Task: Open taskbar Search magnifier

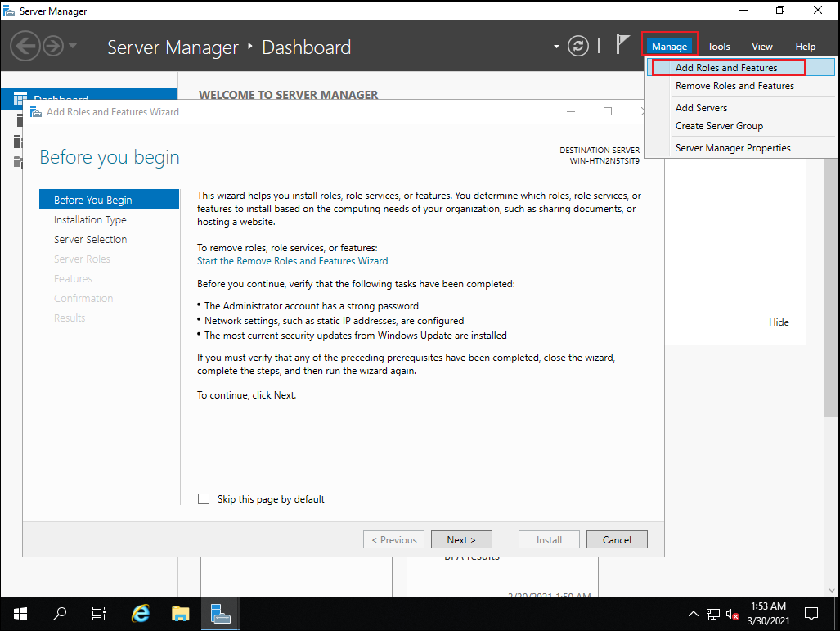Action: [60, 614]
